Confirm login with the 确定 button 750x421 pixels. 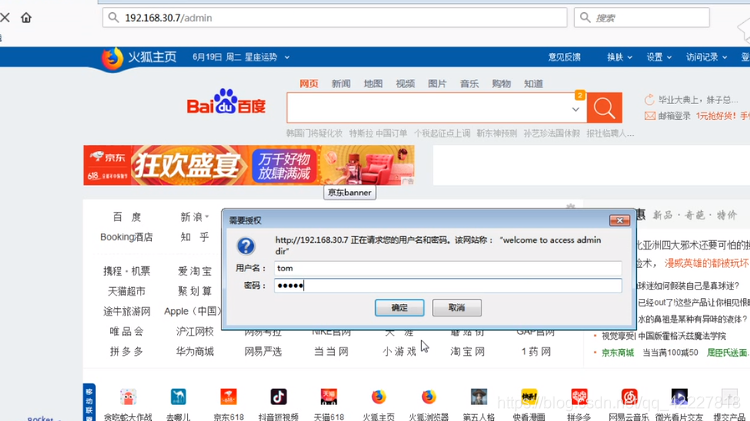click(x=399, y=308)
